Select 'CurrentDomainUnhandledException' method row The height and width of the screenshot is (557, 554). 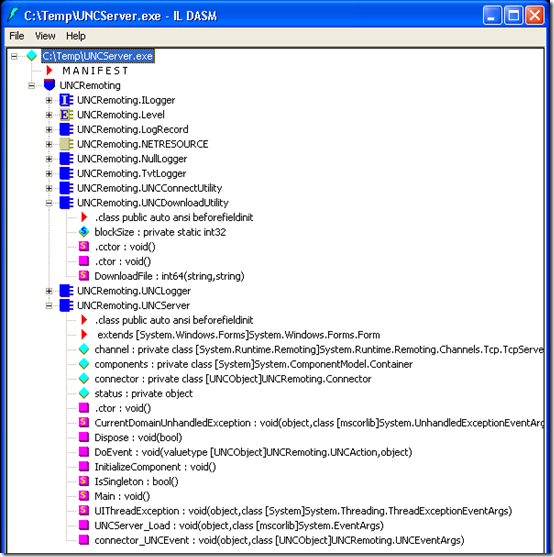point(319,423)
